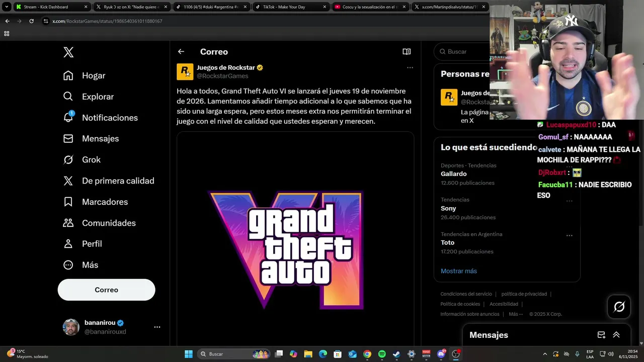This screenshot has width=644, height=362.
Task: Open the browser tab search dropdown
Action: [x=7, y=7]
